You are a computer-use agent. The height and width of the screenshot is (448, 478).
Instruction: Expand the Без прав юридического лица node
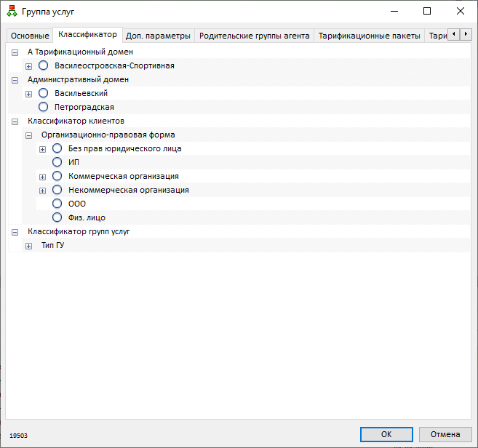[x=43, y=149]
